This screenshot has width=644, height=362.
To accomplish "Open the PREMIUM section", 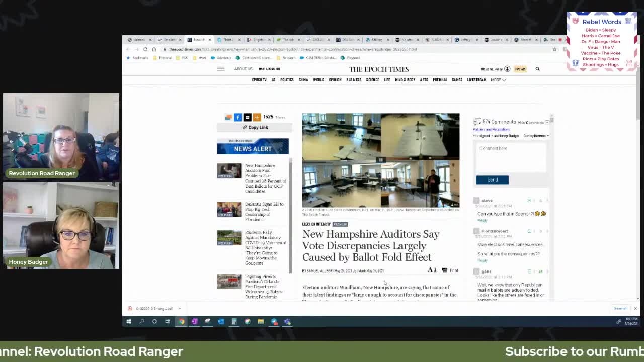I will [x=440, y=80].
